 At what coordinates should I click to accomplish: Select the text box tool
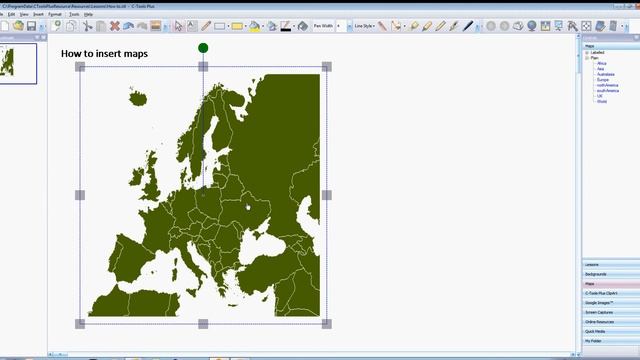[192, 26]
